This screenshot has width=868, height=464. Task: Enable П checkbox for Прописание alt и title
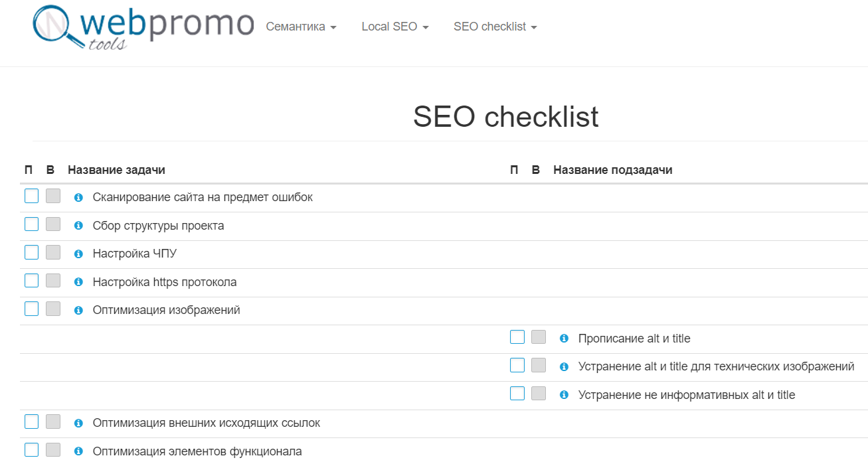pyautogui.click(x=517, y=337)
